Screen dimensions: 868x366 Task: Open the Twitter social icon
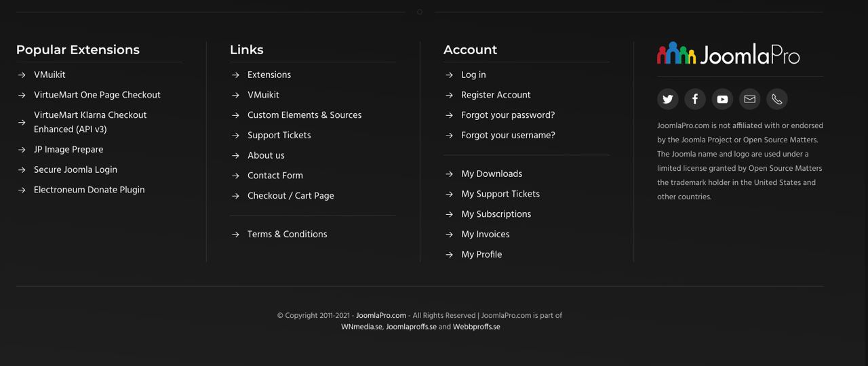coord(668,100)
